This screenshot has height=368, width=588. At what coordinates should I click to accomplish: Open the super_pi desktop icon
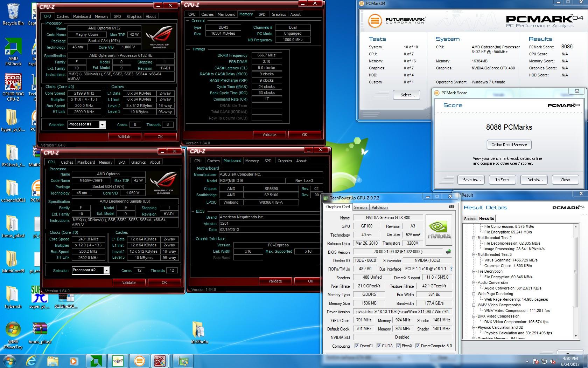(x=39, y=297)
